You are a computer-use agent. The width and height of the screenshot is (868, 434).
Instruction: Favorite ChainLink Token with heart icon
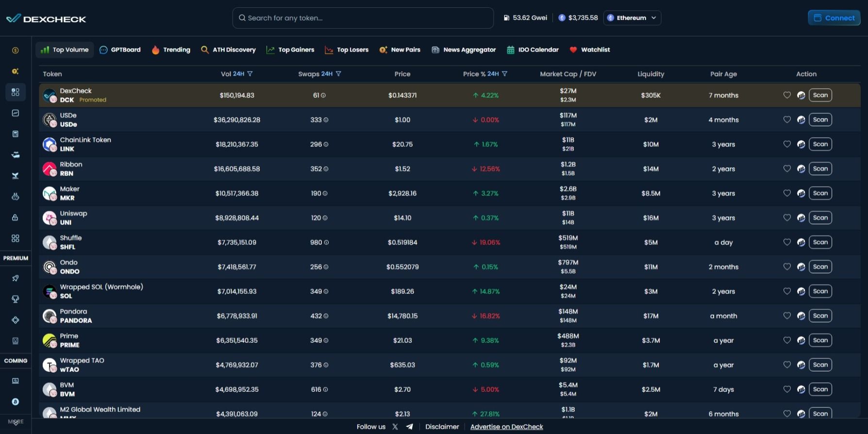787,144
